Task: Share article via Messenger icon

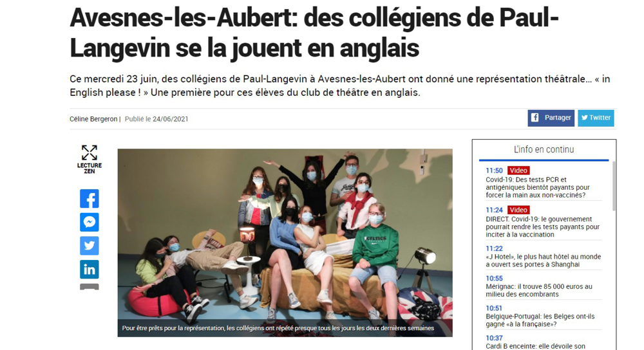Action: click(89, 222)
